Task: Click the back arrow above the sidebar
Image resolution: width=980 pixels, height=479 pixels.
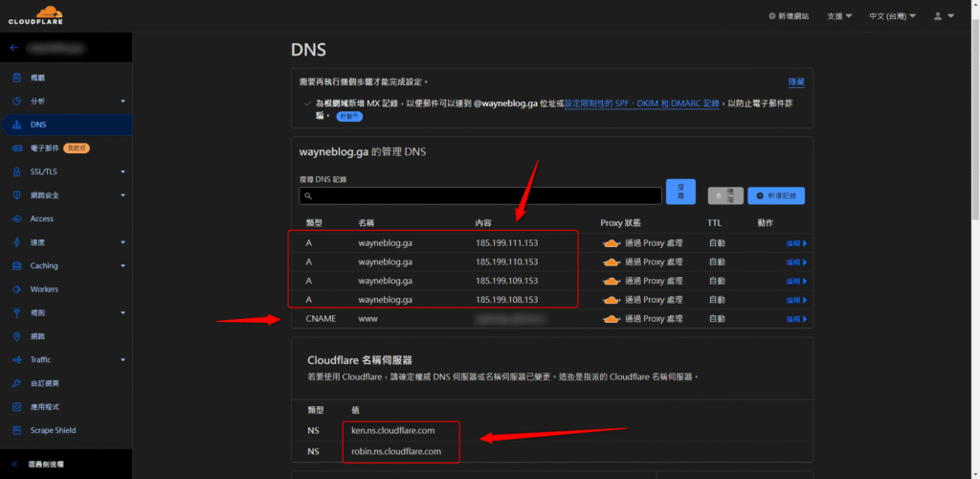Action: coord(14,47)
